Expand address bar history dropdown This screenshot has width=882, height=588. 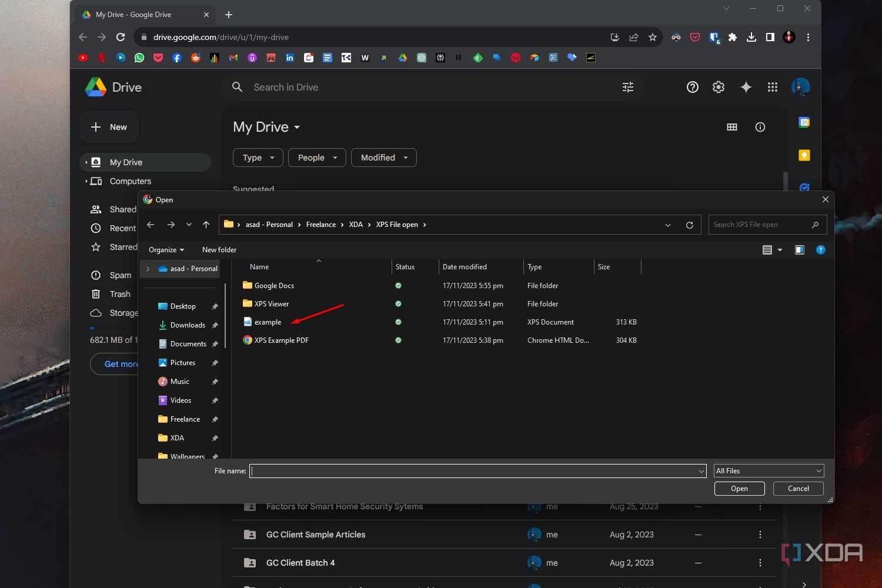coord(668,225)
